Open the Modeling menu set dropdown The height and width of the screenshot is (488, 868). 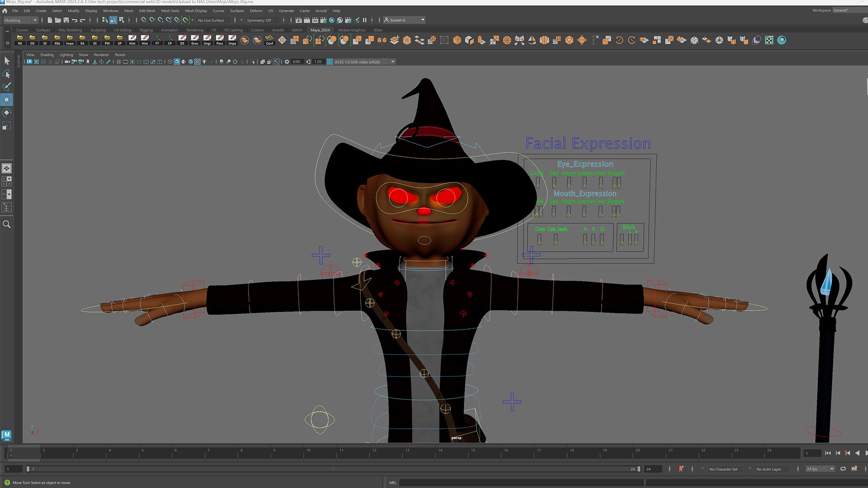point(20,20)
